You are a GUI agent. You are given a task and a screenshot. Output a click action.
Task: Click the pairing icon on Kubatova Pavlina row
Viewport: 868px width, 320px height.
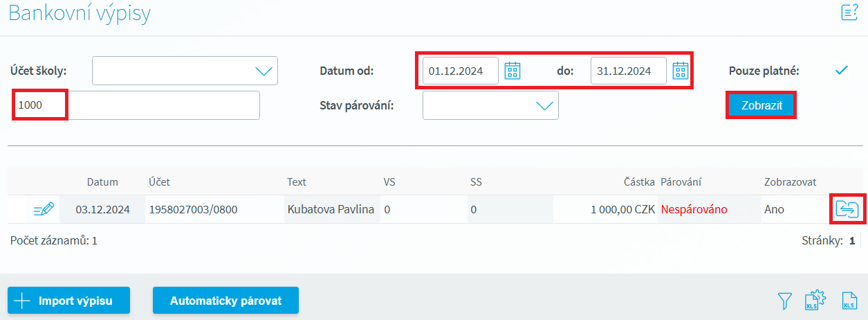847,209
